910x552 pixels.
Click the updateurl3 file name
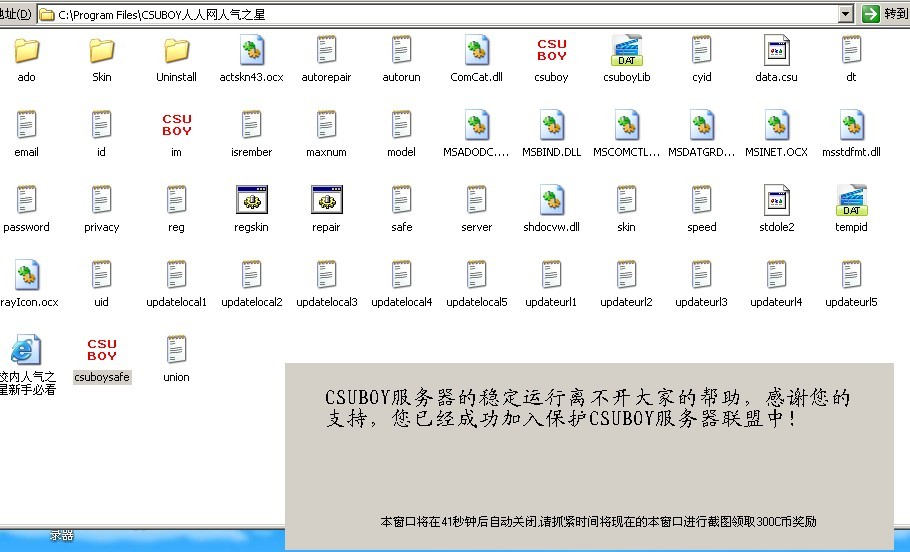coord(701,302)
